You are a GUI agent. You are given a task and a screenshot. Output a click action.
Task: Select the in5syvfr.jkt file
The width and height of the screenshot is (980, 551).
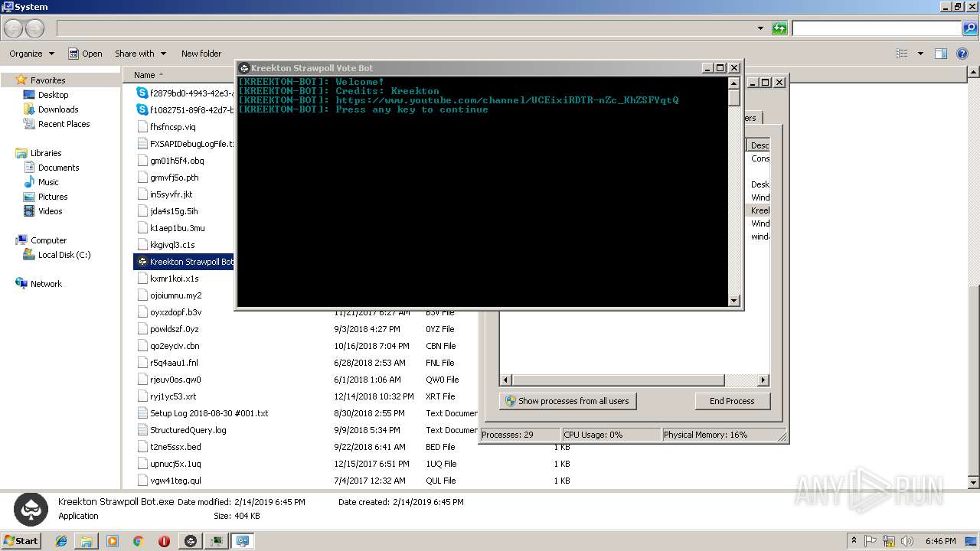coord(165,194)
